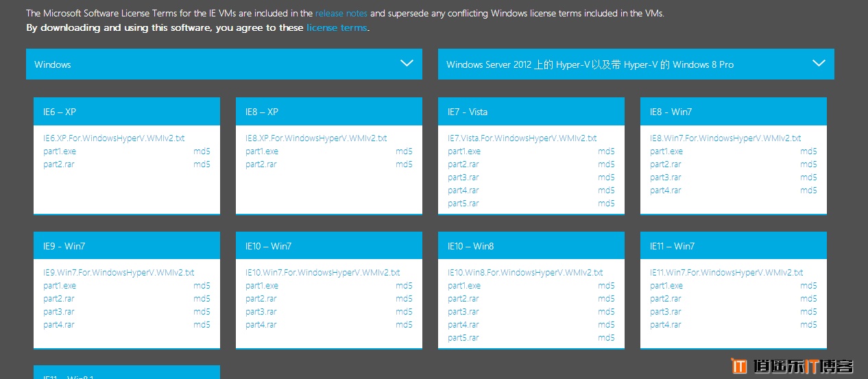Download part4.rar under IE8 - Win7

point(665,191)
